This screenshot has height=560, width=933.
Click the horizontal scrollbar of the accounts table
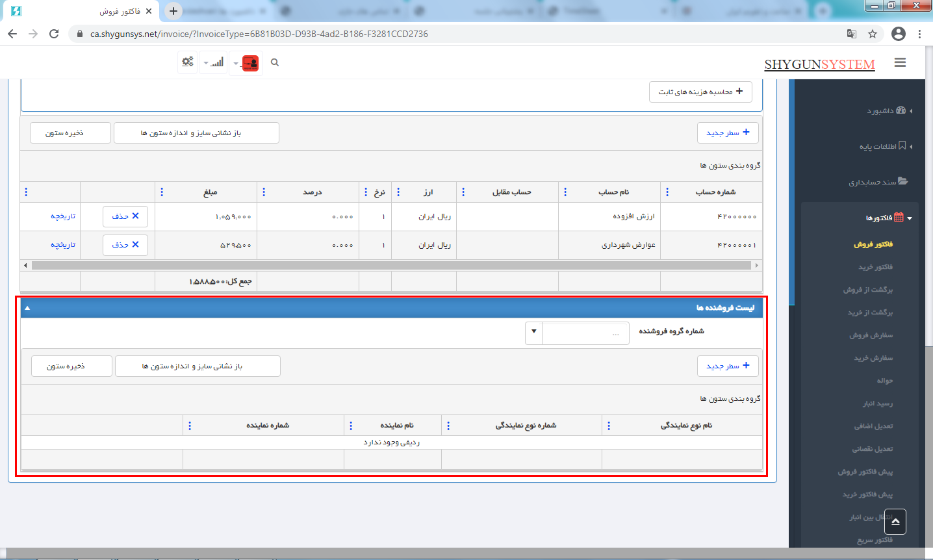pos(391,265)
